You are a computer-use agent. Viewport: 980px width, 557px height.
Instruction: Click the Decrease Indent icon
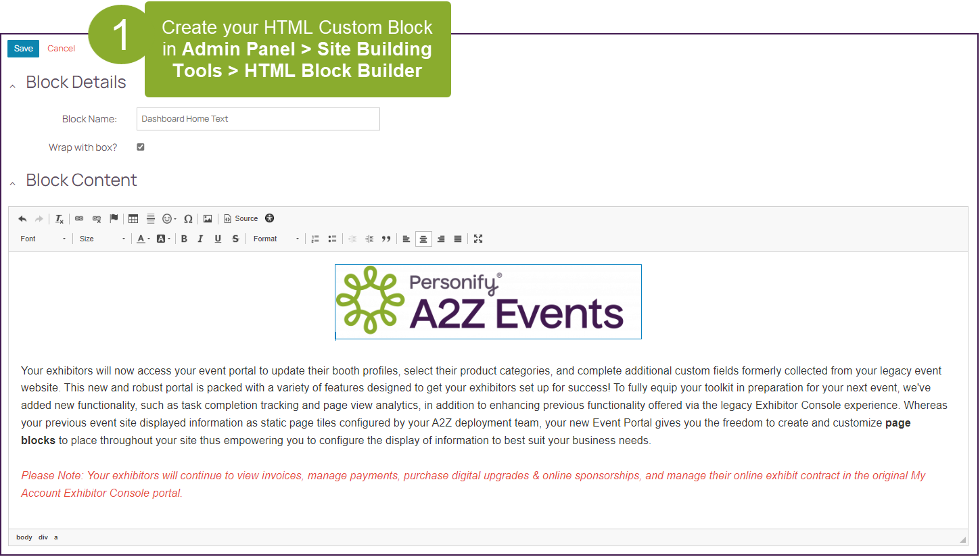[x=352, y=239]
